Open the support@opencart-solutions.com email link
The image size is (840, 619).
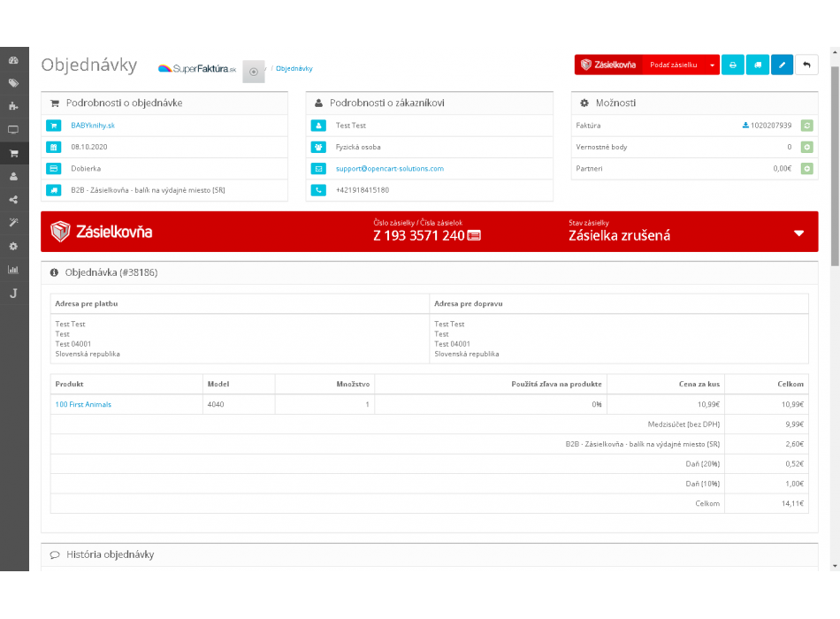point(389,168)
